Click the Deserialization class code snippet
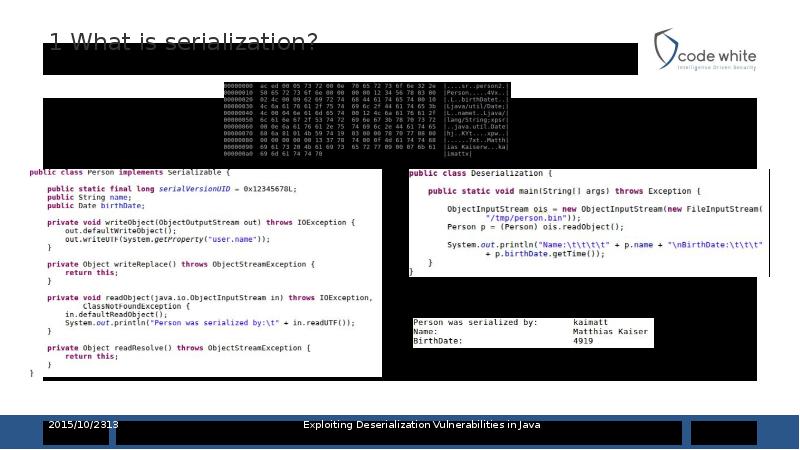 pos(588,222)
